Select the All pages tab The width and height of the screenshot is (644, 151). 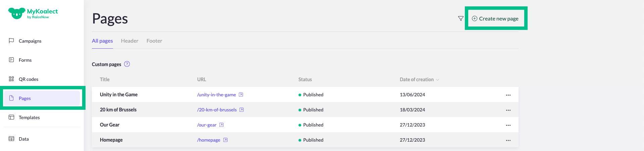coord(102,41)
